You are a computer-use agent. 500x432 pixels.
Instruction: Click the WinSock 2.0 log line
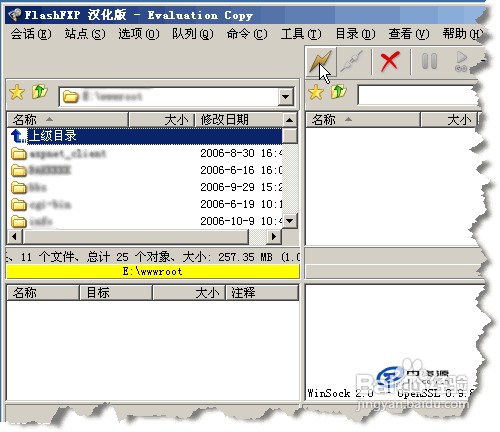[391, 393]
